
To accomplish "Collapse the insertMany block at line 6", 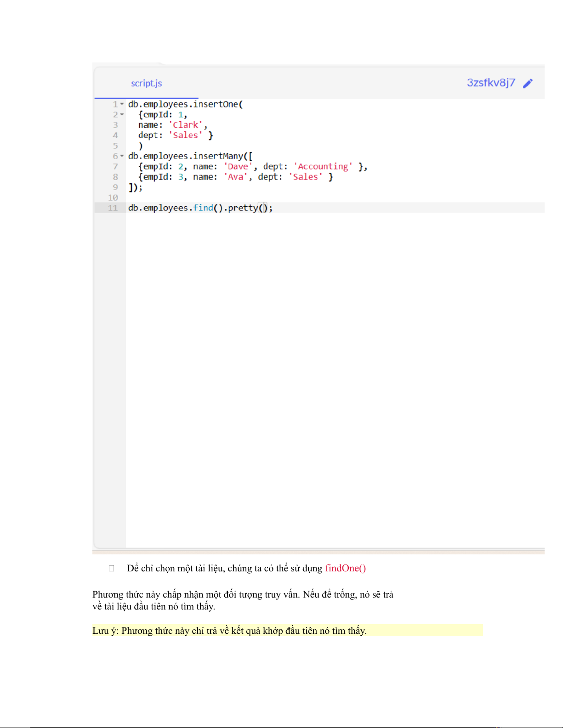I will pos(122,156).
